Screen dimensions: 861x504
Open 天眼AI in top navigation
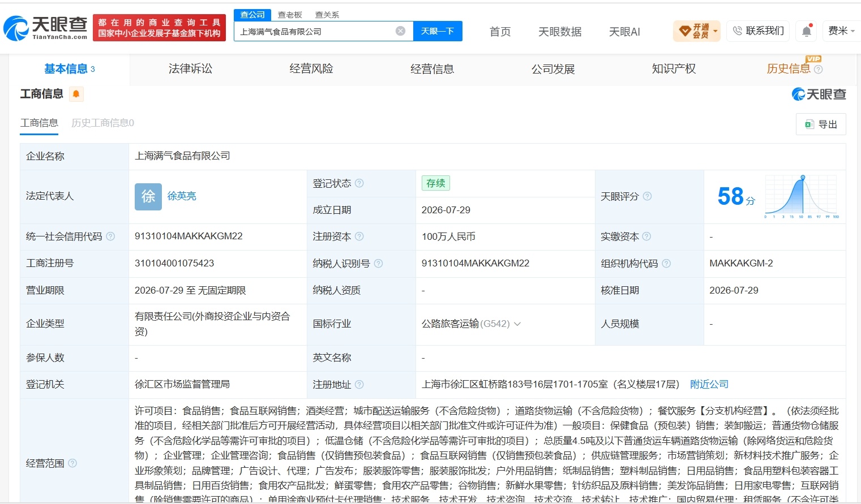pyautogui.click(x=624, y=32)
